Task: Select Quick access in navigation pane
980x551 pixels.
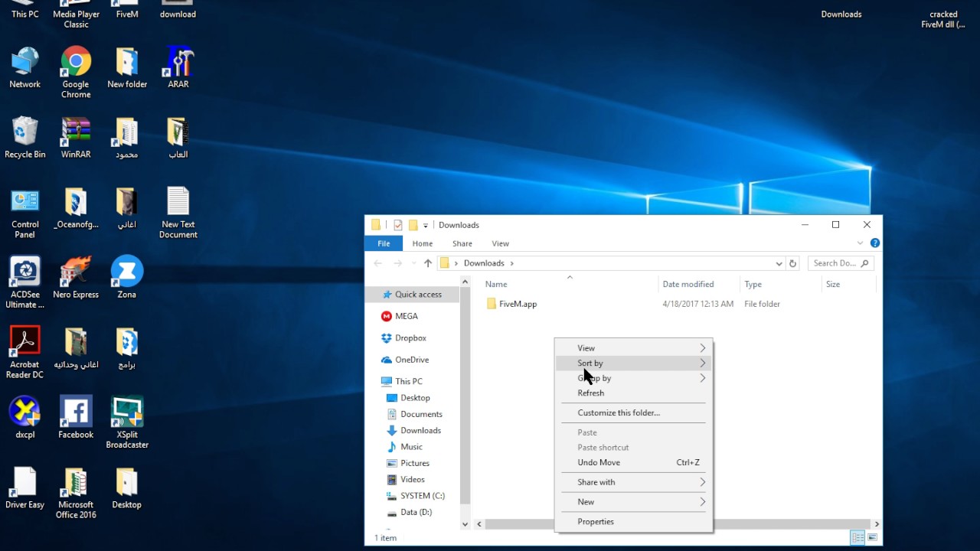Action: [413, 295]
